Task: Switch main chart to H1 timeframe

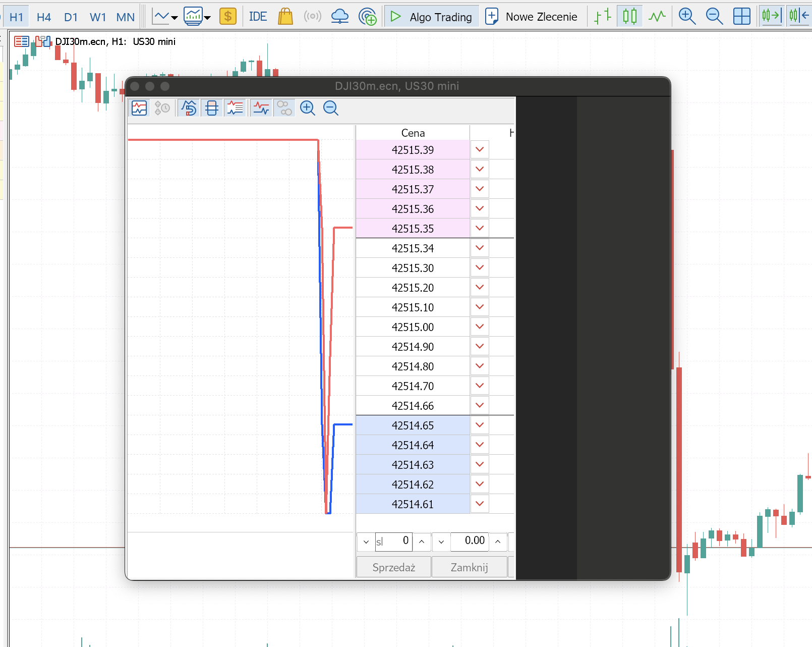Action: click(17, 17)
